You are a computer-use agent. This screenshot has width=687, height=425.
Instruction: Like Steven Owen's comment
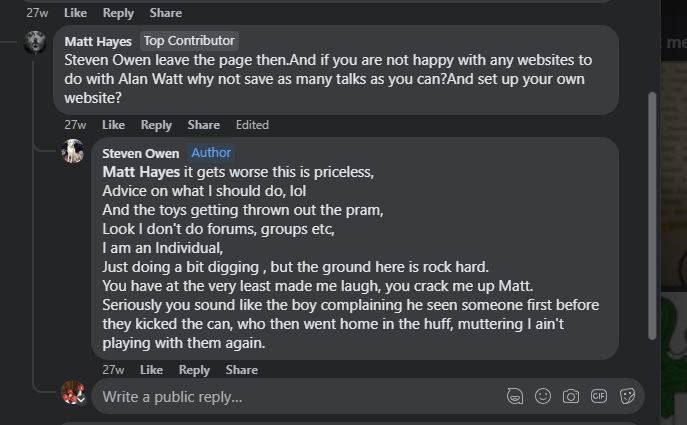click(152, 370)
